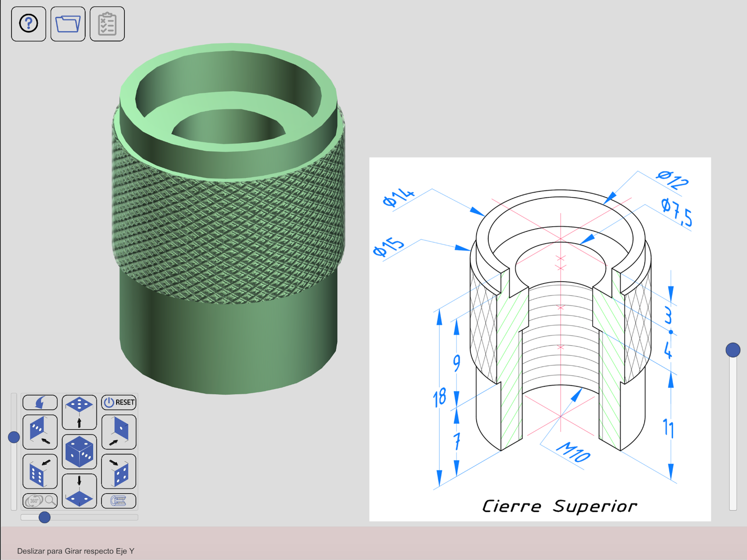
Task: Click the vertical slider knob beside view panel
Action: pos(14,437)
